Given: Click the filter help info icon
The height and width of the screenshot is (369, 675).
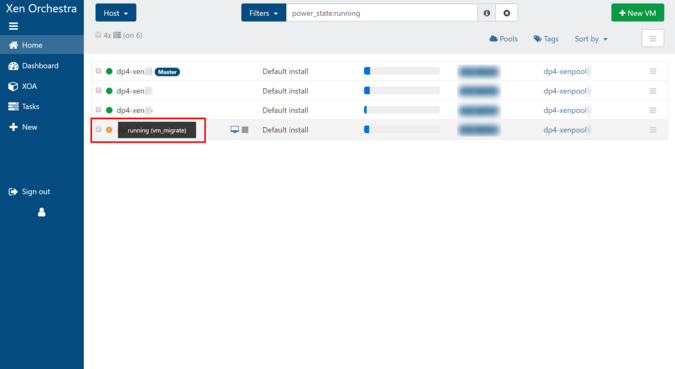Looking at the screenshot, I should (x=487, y=13).
